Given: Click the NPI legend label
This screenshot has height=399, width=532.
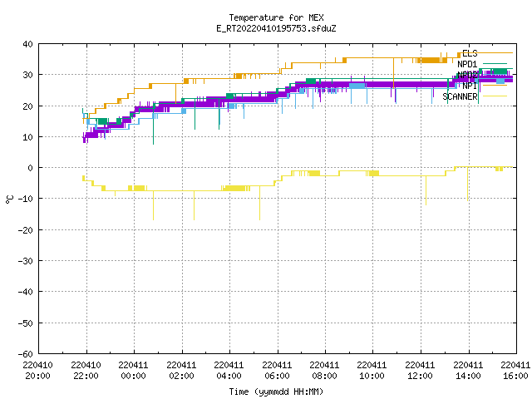Looking at the screenshot, I should coord(470,86).
